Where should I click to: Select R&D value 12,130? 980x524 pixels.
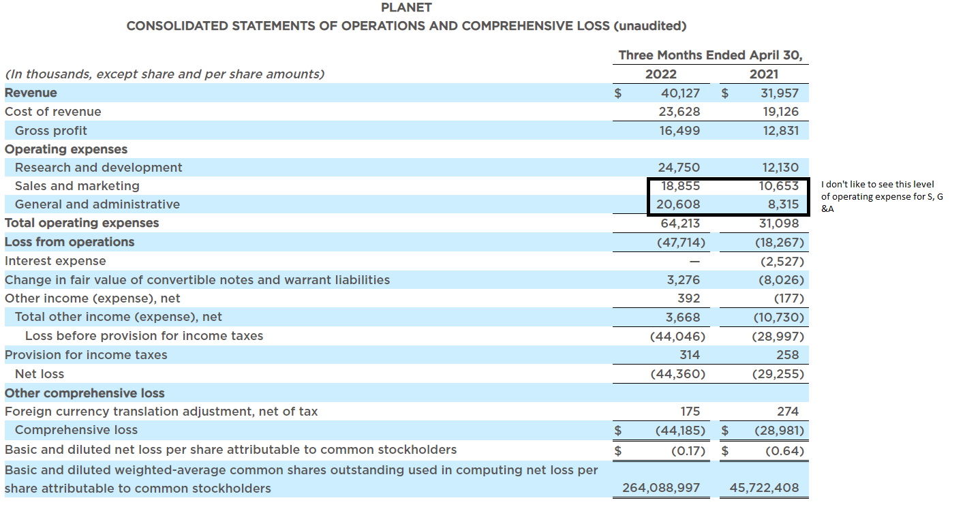point(781,168)
